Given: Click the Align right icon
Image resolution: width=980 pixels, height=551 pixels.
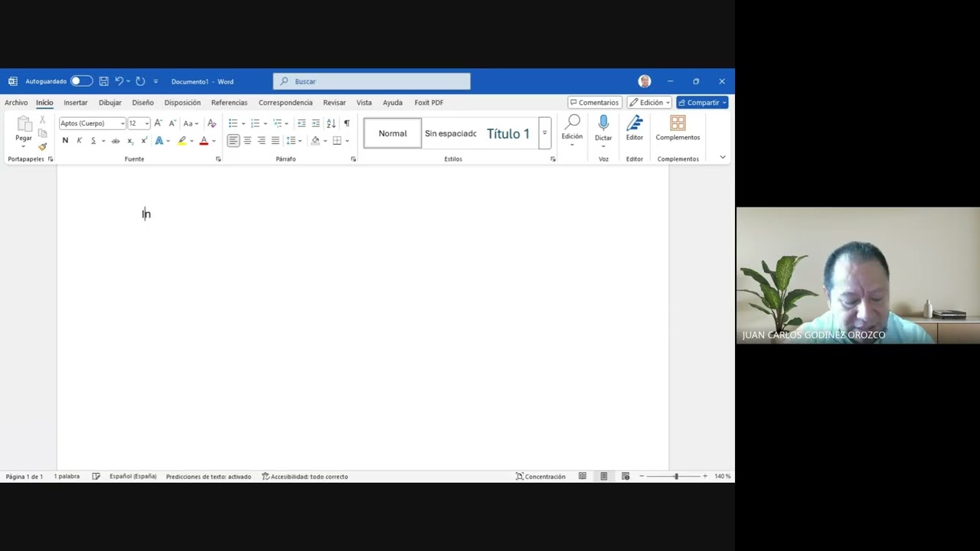Looking at the screenshot, I should point(261,141).
